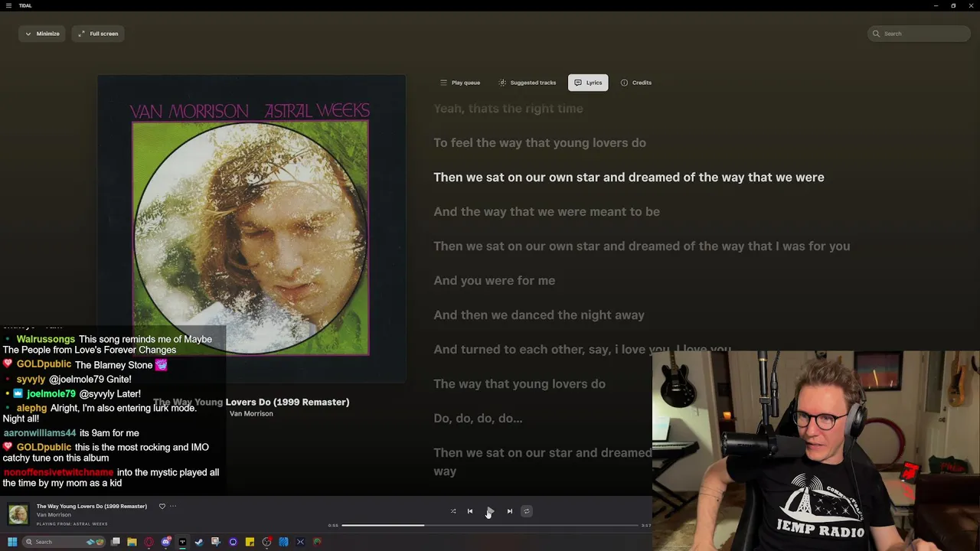The image size is (980, 551).
Task: Open the track's more options menu
Action: click(173, 506)
